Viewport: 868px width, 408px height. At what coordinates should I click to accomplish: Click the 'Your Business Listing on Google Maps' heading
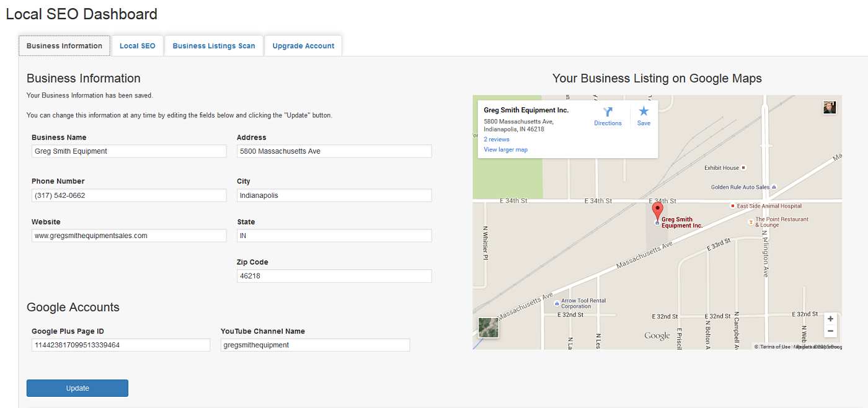tap(657, 79)
